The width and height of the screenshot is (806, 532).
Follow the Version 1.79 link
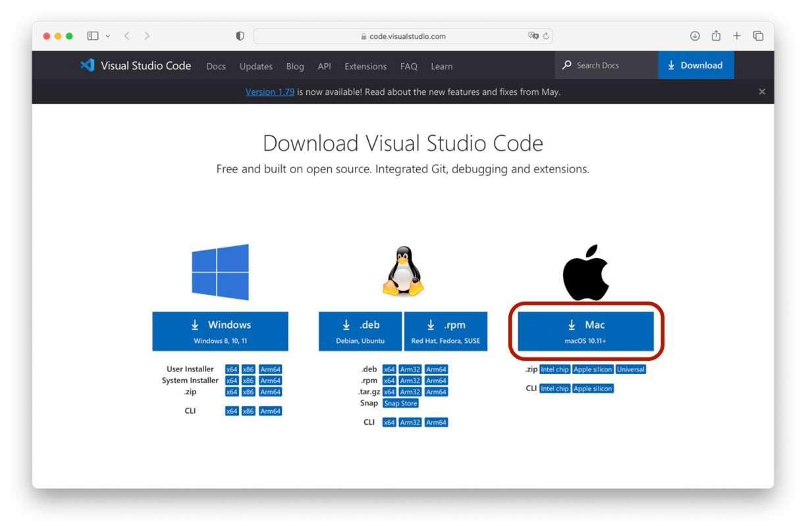[270, 92]
